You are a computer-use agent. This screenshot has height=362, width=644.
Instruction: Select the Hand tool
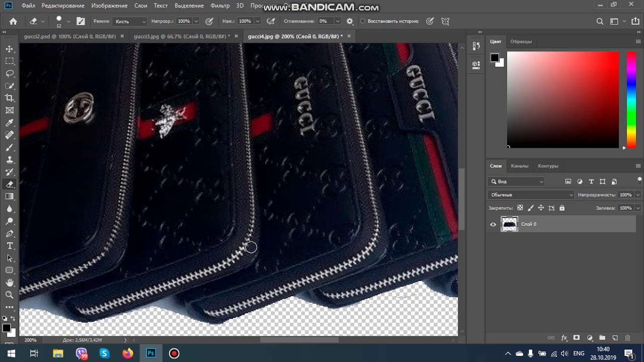[10, 283]
